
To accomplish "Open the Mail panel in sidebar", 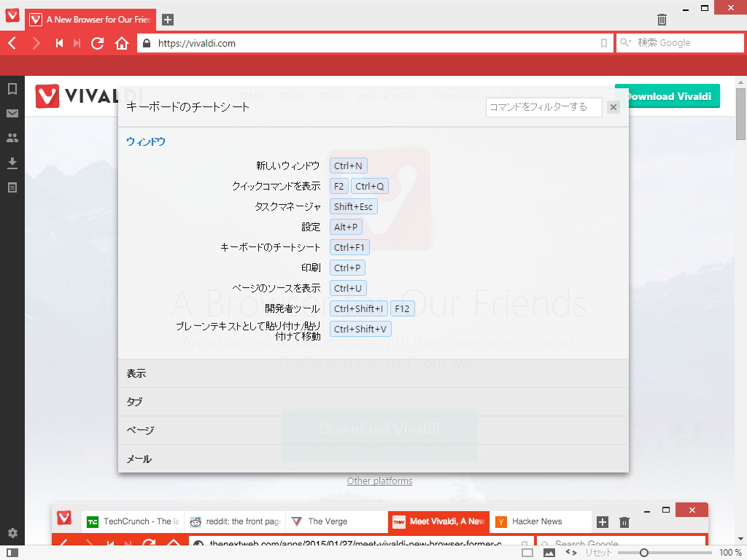I will 12,113.
